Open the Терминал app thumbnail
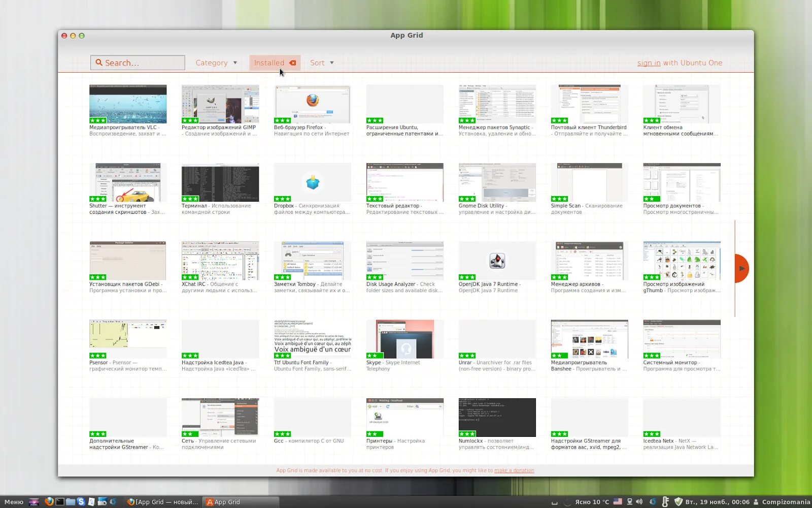The width and height of the screenshot is (812, 508). tap(220, 182)
